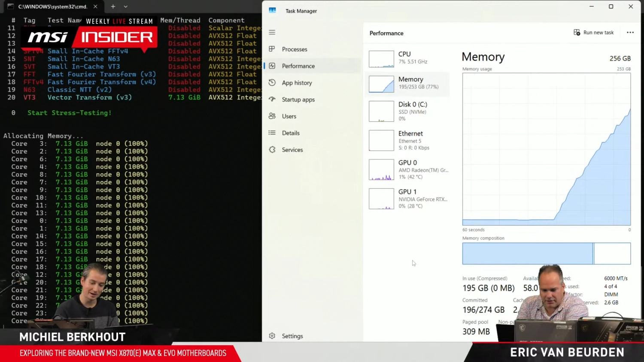Toggle the Task Manager hamburger navigation menu
The image size is (644, 362).
(x=272, y=32)
